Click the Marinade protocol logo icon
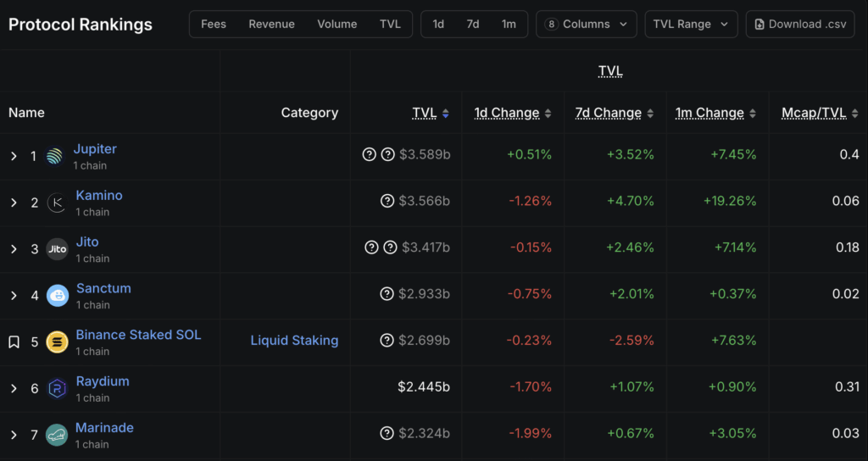The height and width of the screenshot is (461, 868). (57, 436)
